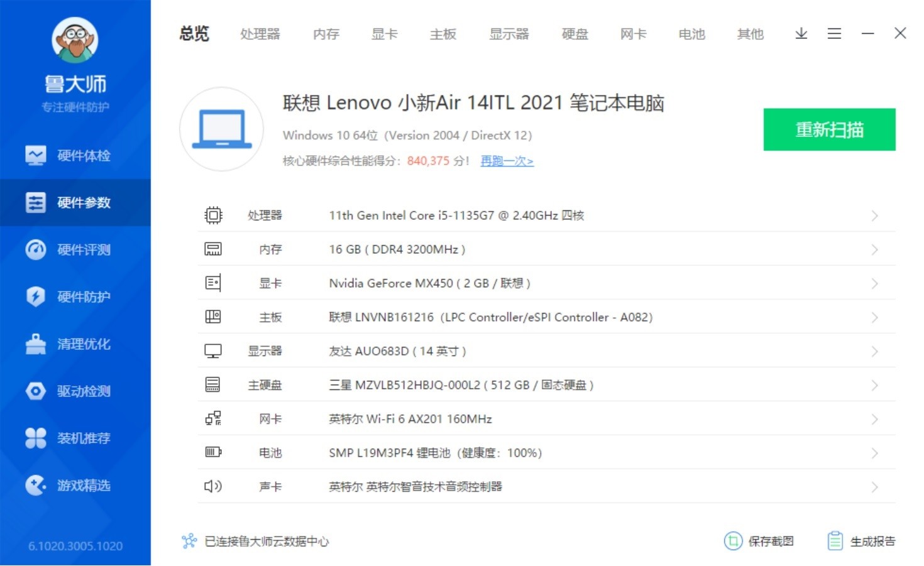
Task: Open 清理优化 in the sidebar
Action: tap(75, 344)
